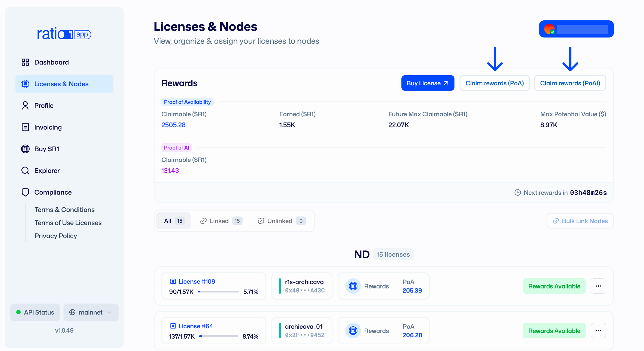The width and height of the screenshot is (644, 351).
Task: Open the mainnet network dropdown
Action: tap(91, 312)
